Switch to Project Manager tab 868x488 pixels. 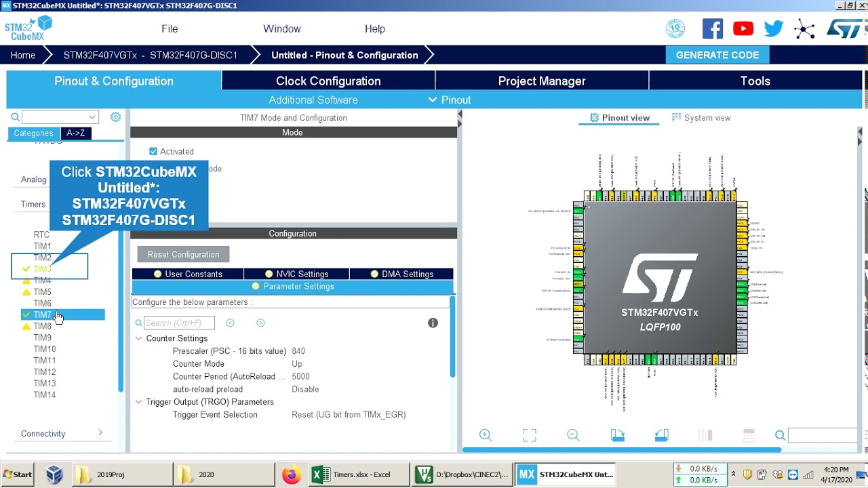(542, 81)
